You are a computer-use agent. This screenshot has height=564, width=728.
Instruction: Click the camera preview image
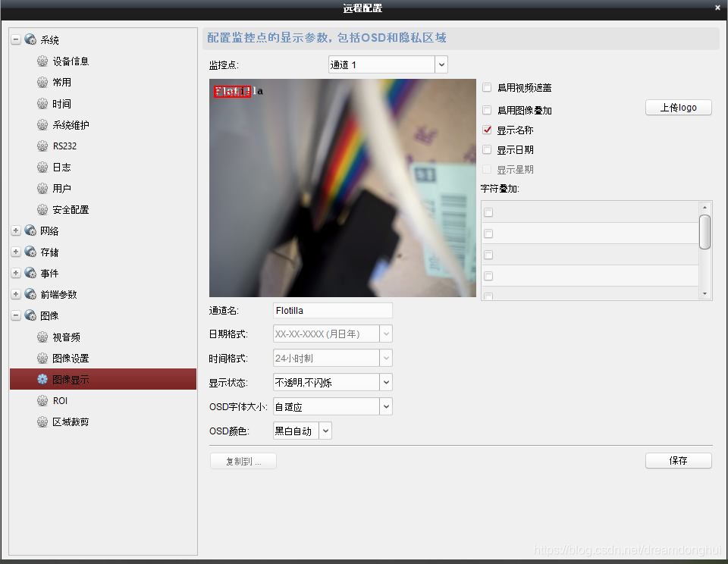343,188
